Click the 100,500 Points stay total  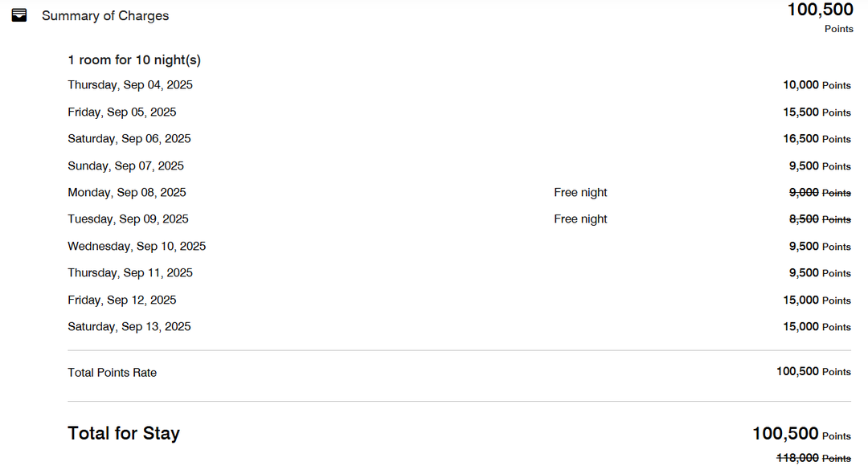point(801,435)
